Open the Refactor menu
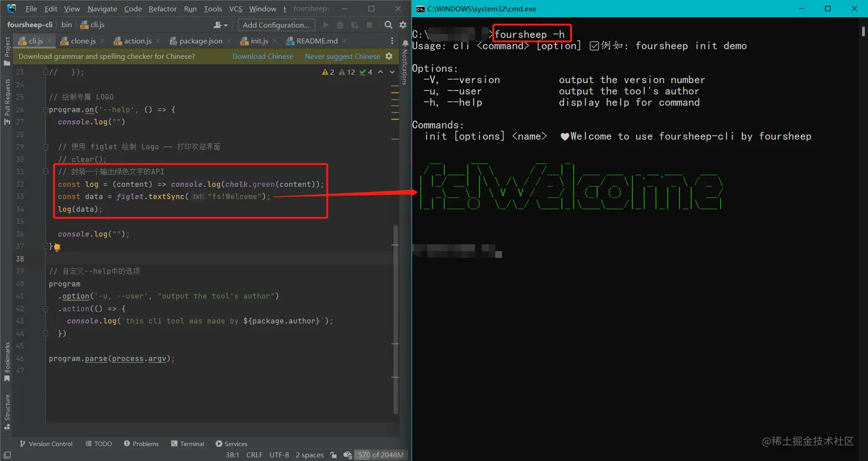The height and width of the screenshot is (461, 868). (x=162, y=9)
